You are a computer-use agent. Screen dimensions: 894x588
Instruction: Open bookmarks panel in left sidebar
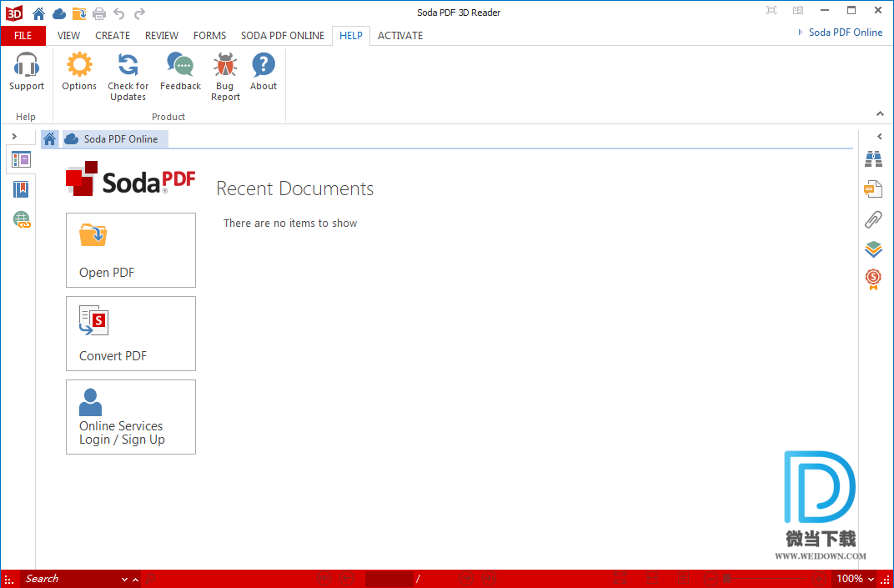click(21, 189)
